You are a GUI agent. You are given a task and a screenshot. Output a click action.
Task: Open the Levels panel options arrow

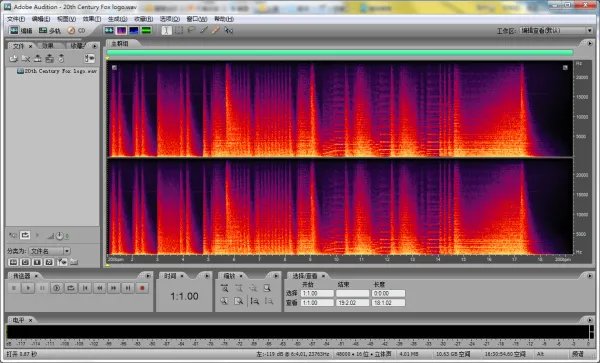(x=590, y=320)
